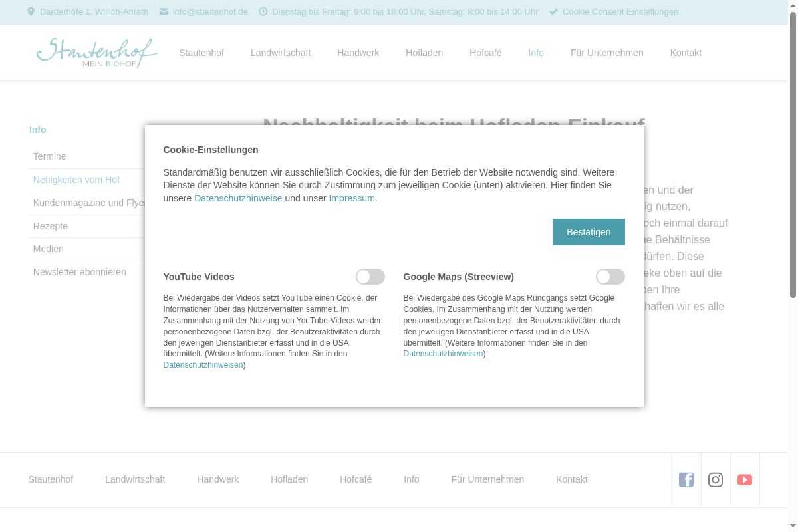The height and width of the screenshot is (532, 798).
Task: Enable the YouTube Videos cookie toggle
Action: pyautogui.click(x=370, y=277)
